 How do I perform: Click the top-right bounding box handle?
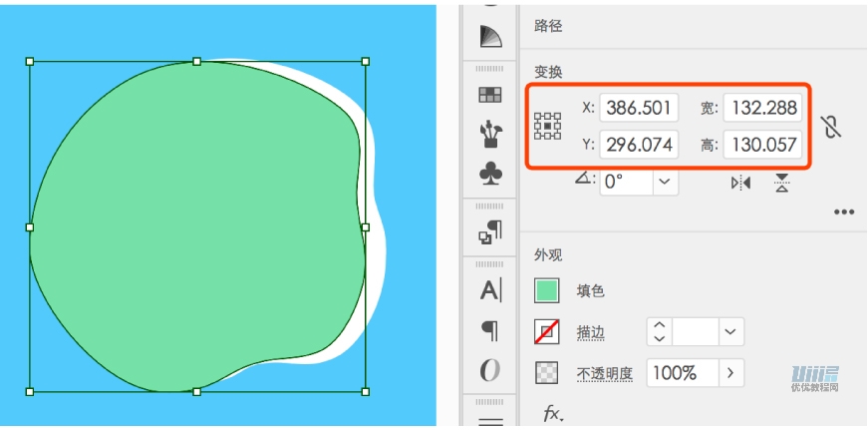[x=366, y=62]
